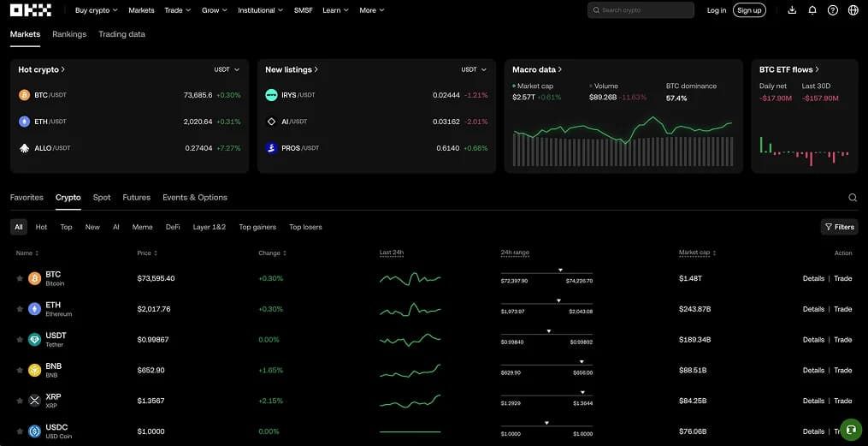
Task: Sort the table by Market cap
Action: pos(697,253)
